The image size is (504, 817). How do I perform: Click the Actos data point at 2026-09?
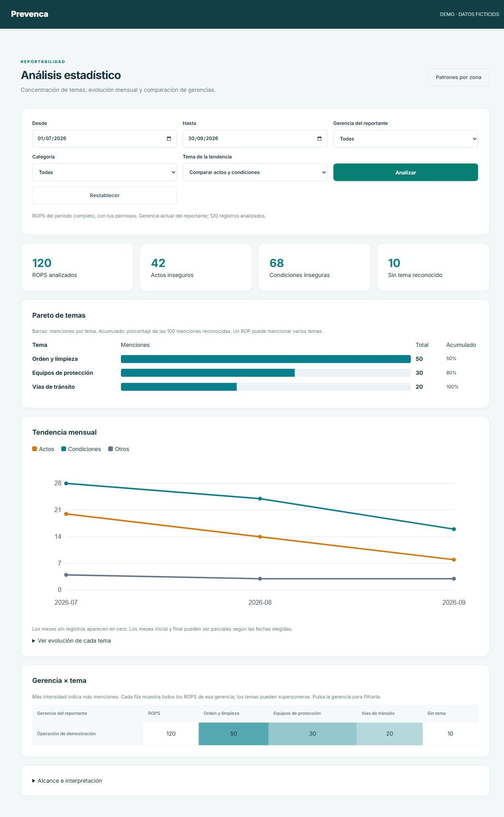coord(454,560)
